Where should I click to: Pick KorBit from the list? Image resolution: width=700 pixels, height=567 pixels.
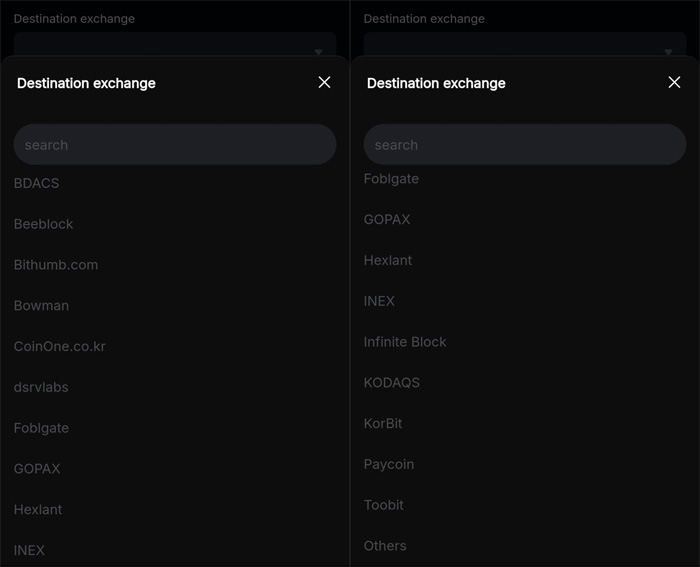point(383,423)
